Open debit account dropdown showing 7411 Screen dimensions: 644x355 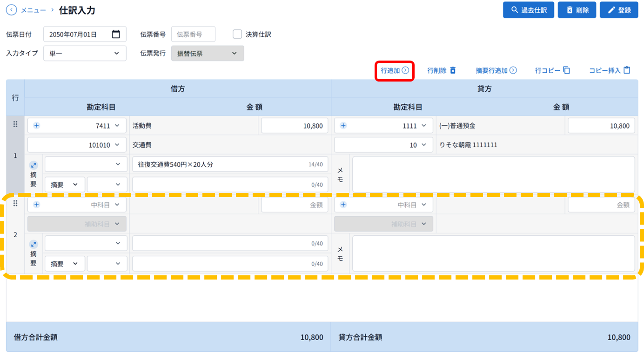(77, 126)
